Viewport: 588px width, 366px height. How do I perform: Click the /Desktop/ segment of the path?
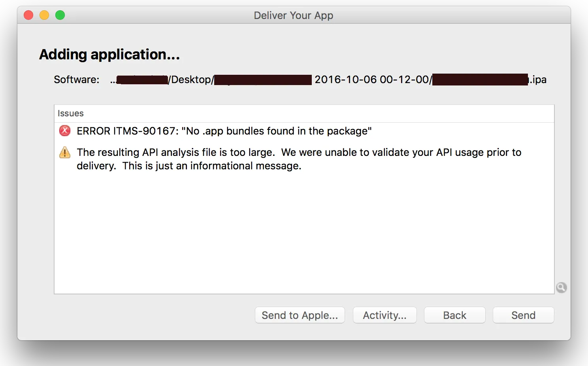click(191, 80)
